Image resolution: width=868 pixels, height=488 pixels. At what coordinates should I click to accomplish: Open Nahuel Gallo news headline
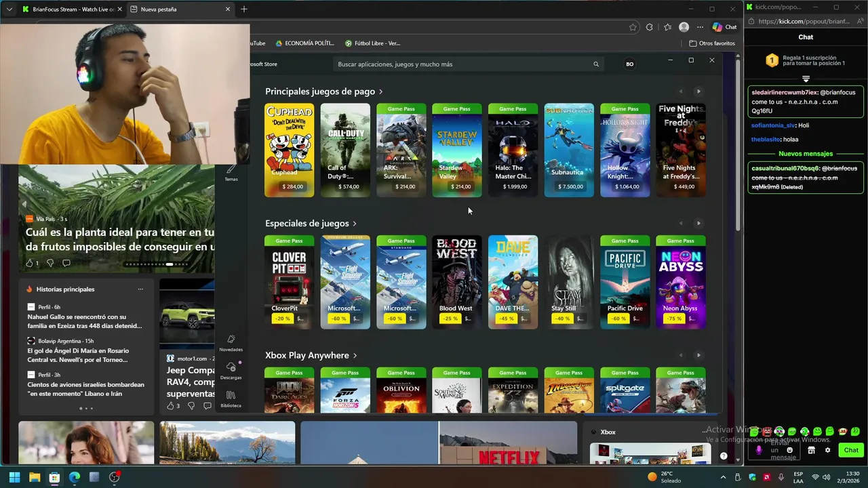coord(85,321)
